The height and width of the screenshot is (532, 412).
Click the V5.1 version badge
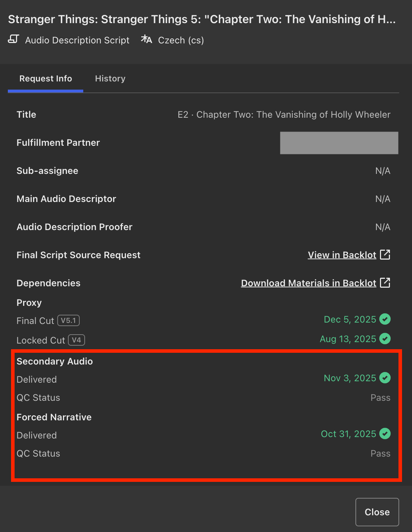point(68,320)
